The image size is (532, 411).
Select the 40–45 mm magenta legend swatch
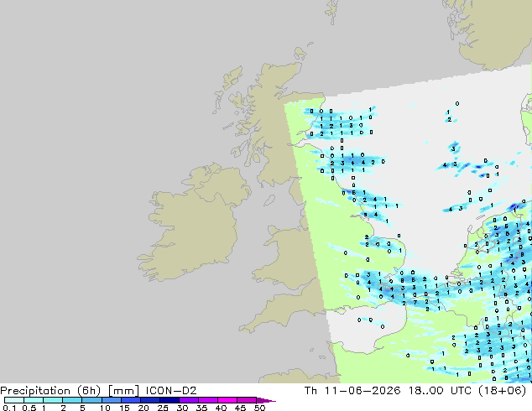pyautogui.click(x=227, y=400)
